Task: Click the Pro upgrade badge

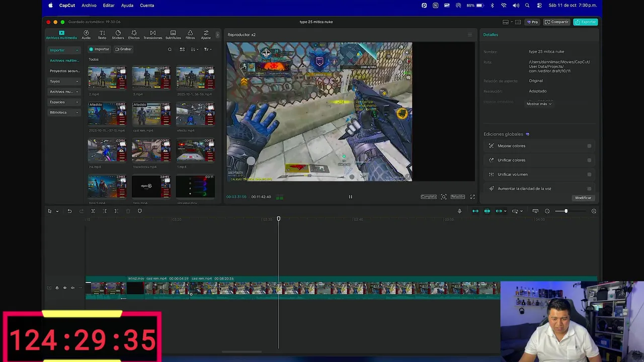Action: pyautogui.click(x=533, y=22)
